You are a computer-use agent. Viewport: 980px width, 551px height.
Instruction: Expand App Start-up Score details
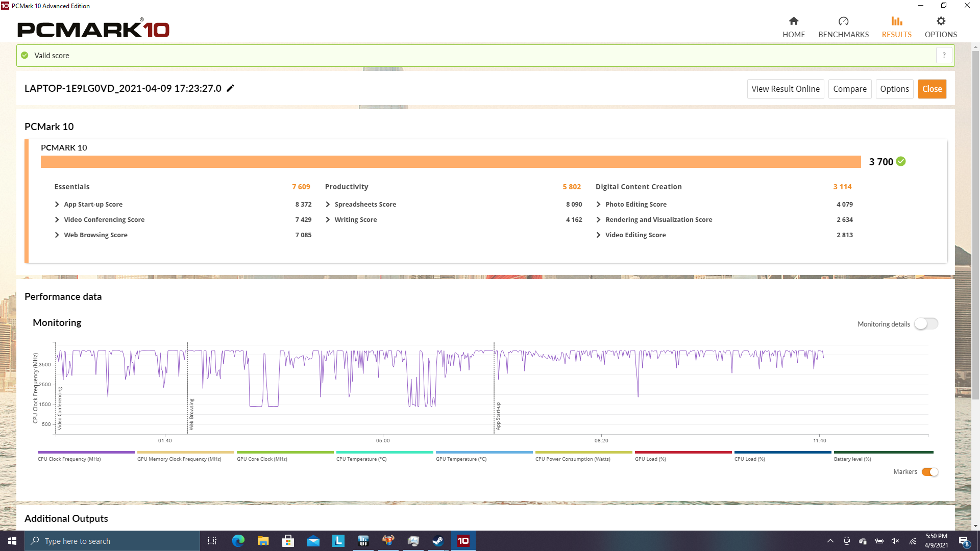[x=57, y=204]
